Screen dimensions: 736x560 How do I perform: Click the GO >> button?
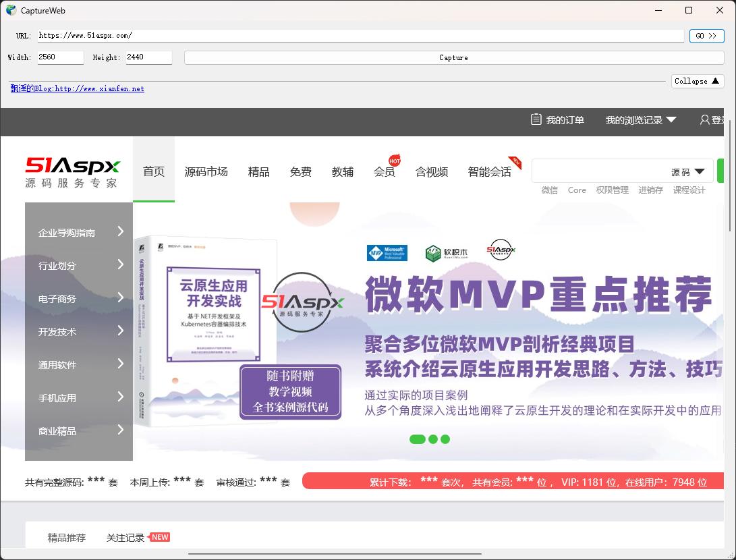[x=706, y=36]
